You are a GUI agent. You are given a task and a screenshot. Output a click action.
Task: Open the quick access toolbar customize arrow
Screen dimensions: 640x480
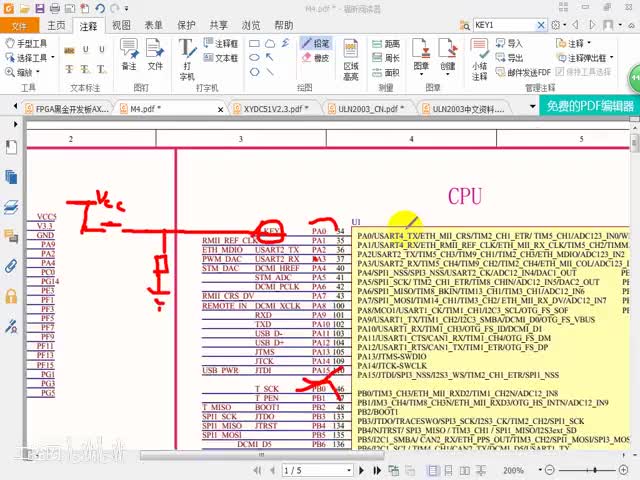click(x=127, y=8)
